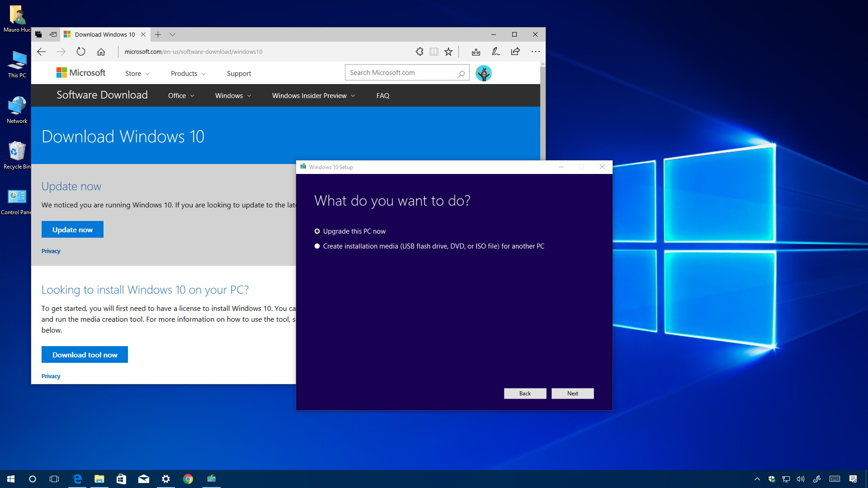Click the collections icon in Edge toolbar
Viewport: 868px width, 488px height.
tap(475, 52)
